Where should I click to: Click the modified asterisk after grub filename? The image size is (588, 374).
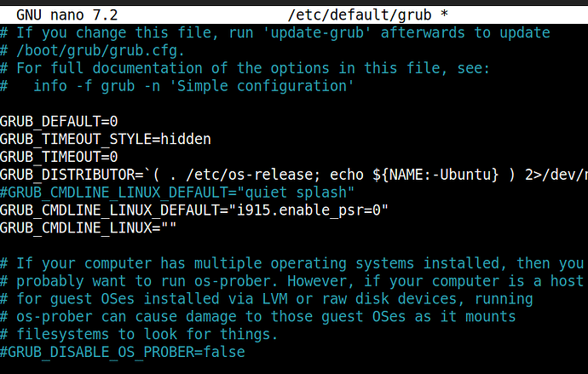(444, 14)
